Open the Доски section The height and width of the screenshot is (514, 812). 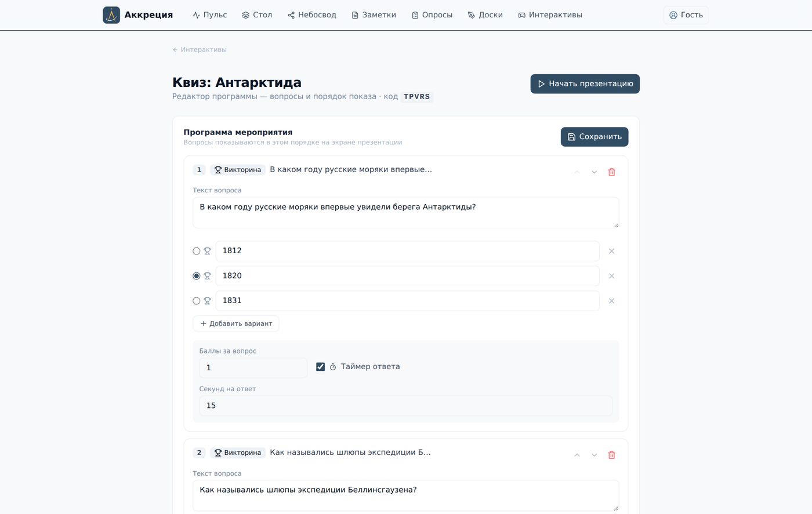click(x=485, y=15)
